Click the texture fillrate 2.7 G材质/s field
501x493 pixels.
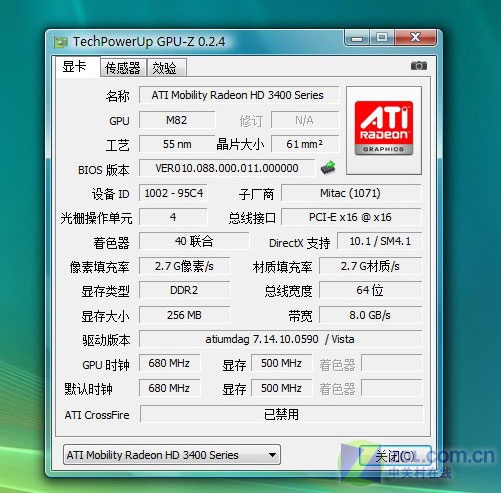click(370, 266)
